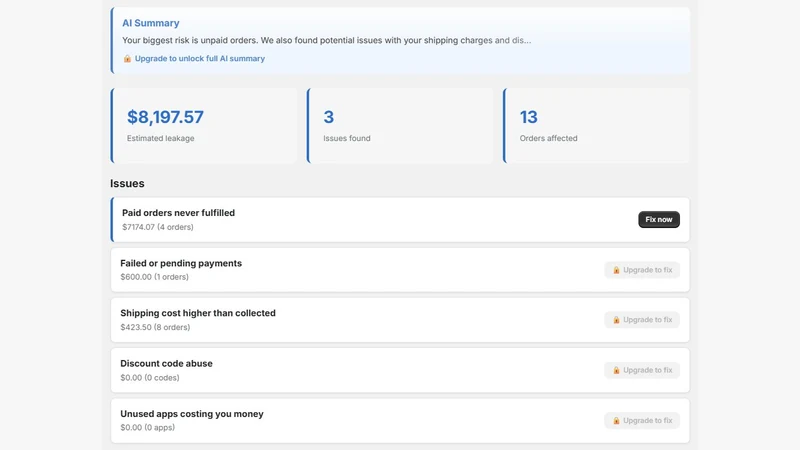
Task: Click the lock icon beside Upgrade to unlock full AI summary
Action: tap(127, 59)
